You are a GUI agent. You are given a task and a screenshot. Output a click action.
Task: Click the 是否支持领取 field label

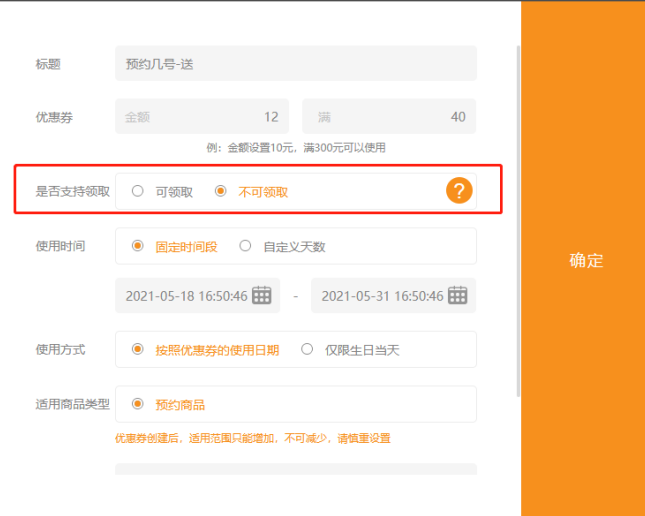72,192
